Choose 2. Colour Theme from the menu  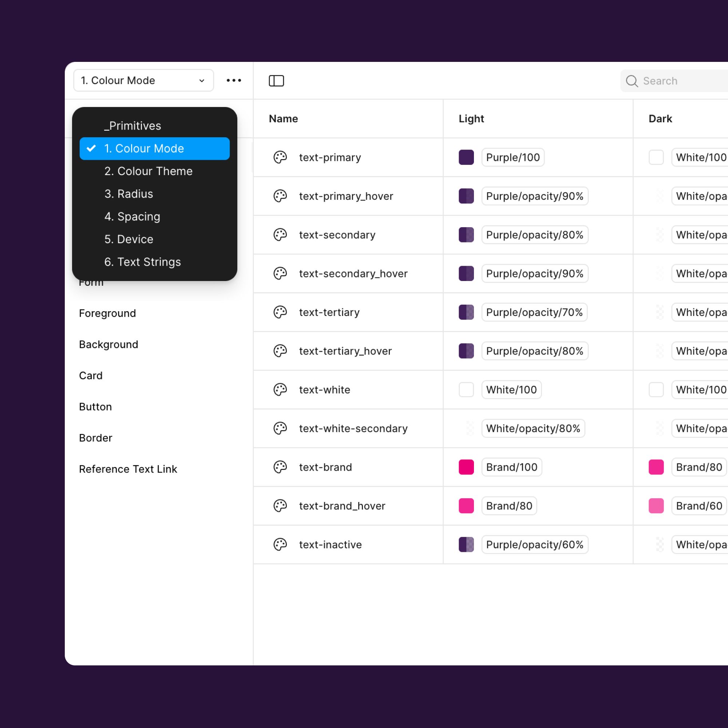154,171
